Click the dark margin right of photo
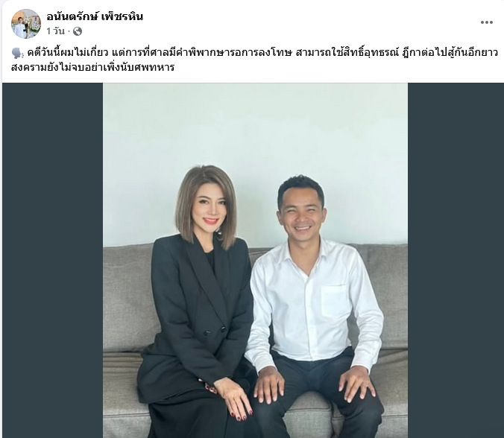The width and height of the screenshot is (504, 438). (456, 260)
